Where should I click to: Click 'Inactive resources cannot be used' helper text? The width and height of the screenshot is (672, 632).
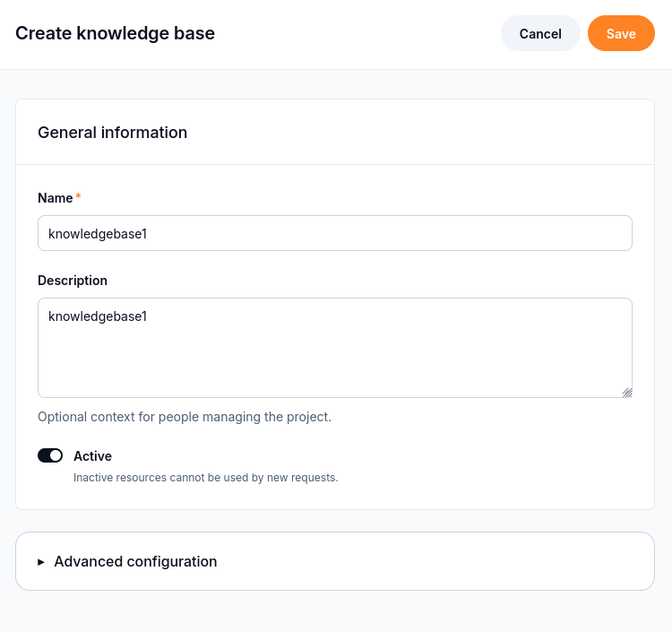[x=206, y=478]
